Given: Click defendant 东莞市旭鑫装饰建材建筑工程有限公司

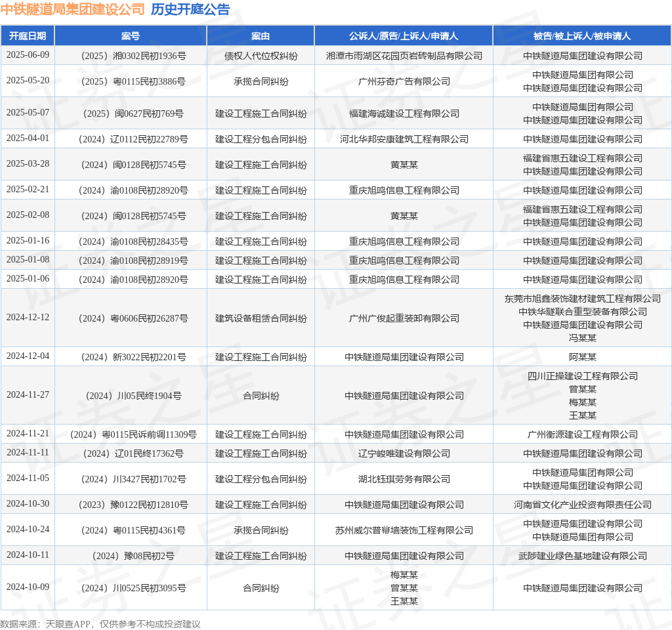Looking at the screenshot, I should [582, 299].
